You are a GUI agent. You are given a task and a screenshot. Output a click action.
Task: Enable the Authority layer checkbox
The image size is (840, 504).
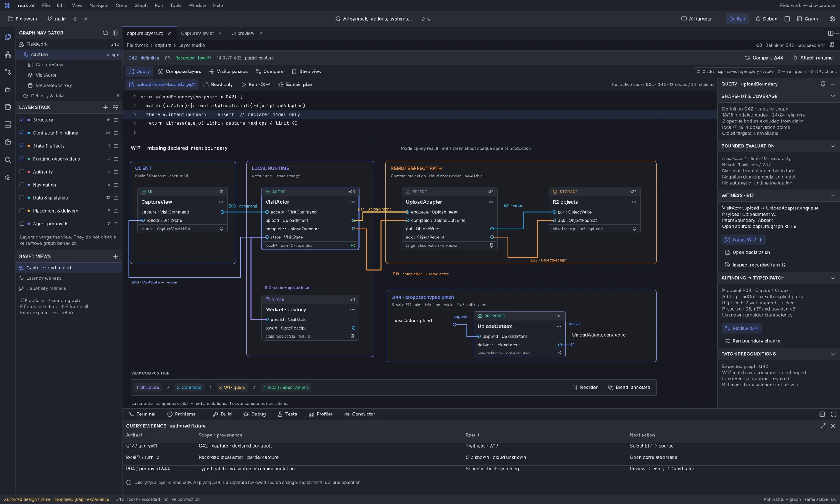pyautogui.click(x=22, y=172)
